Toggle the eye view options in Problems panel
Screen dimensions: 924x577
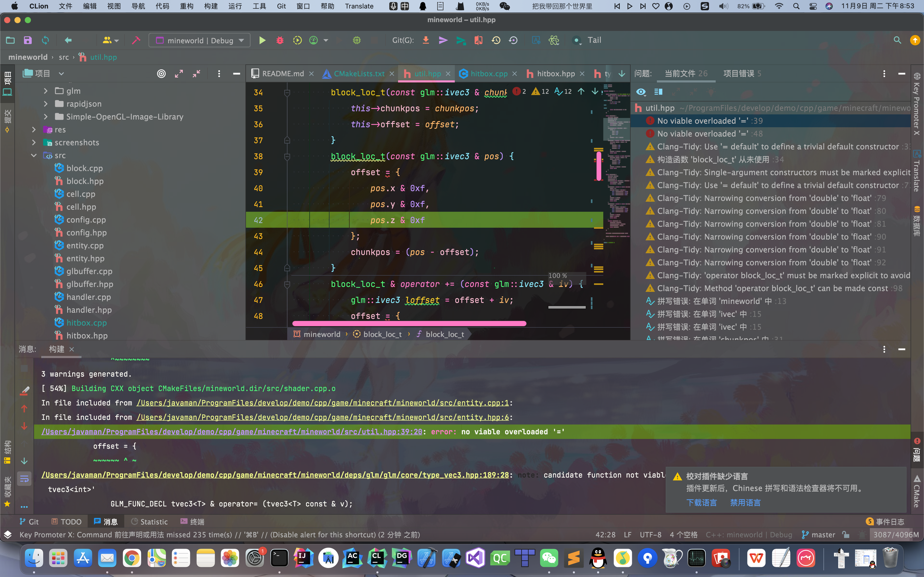(x=641, y=92)
